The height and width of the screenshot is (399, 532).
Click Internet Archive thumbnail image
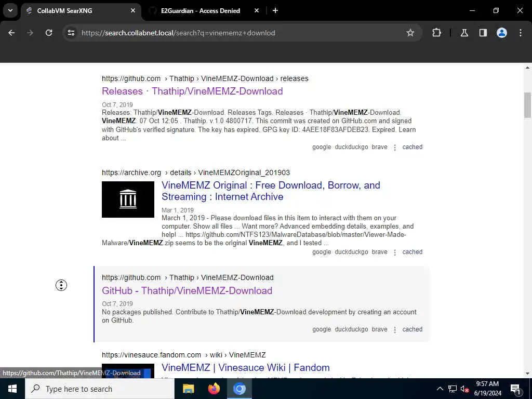(128, 199)
